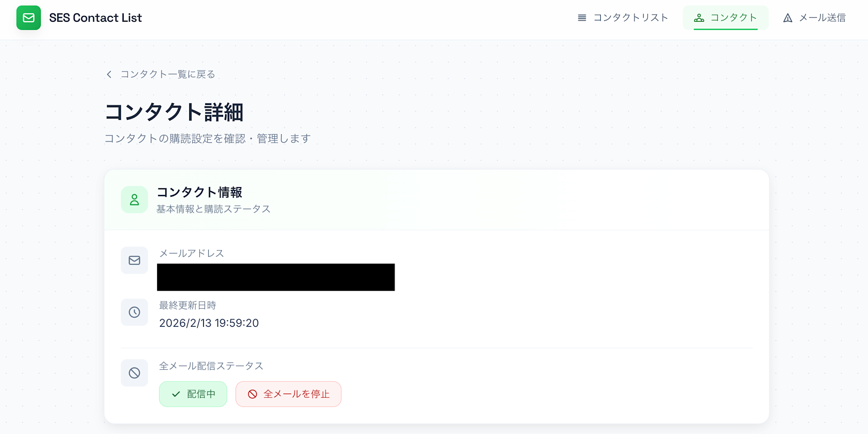Click the person icon in コンタクト情報 header
868x434 pixels.
click(134, 199)
